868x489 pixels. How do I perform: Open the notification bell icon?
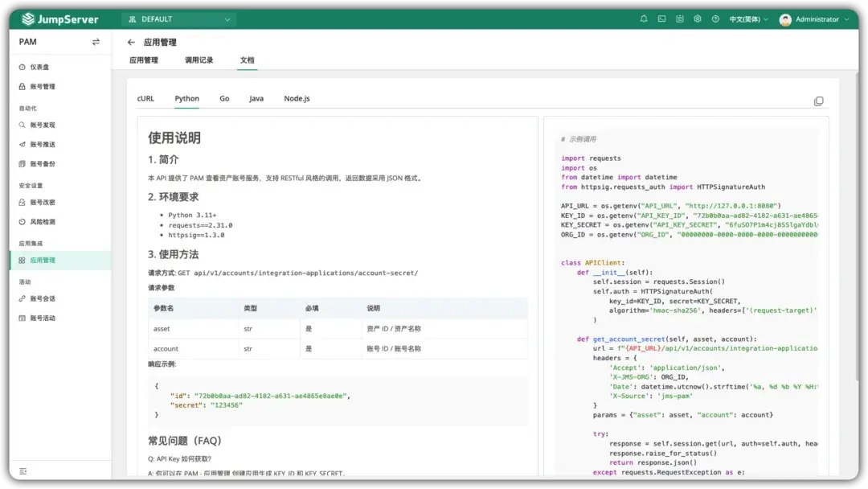(x=643, y=18)
